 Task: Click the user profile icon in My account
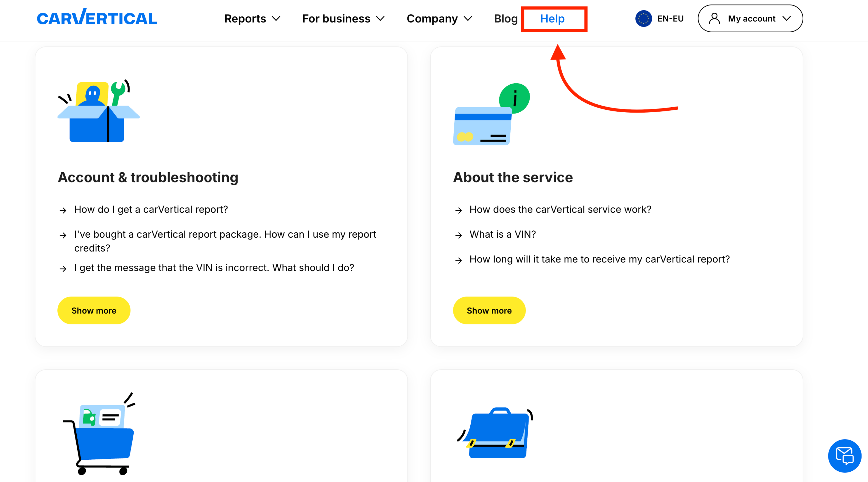coord(714,19)
